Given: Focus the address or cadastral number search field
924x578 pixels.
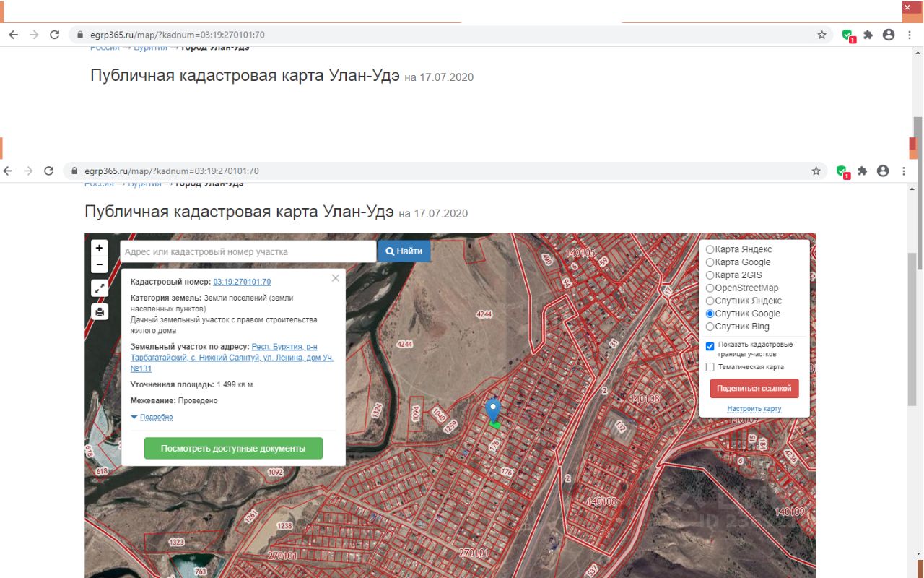Looking at the screenshot, I should 248,251.
